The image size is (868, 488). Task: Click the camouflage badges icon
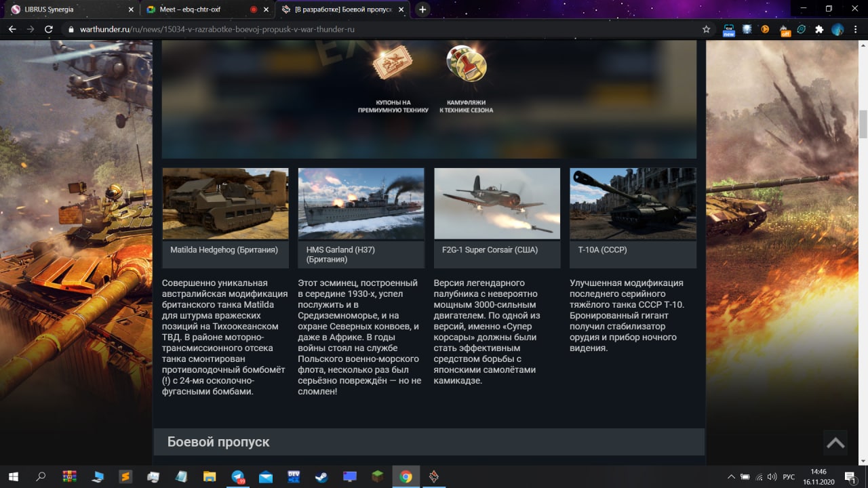(x=467, y=63)
